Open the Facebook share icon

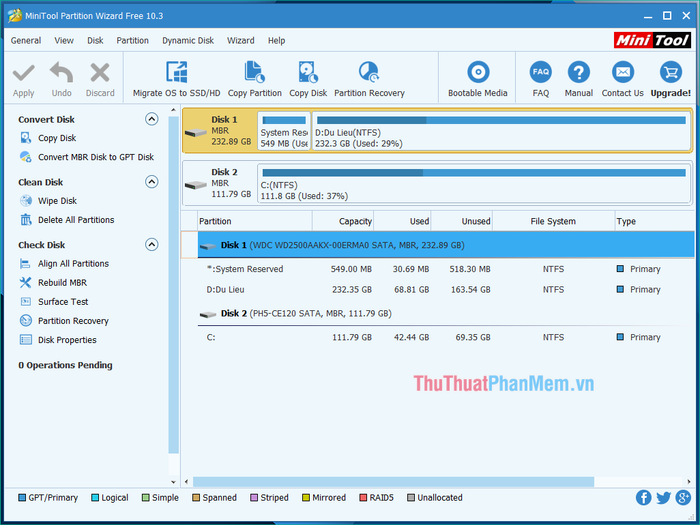[x=643, y=497]
